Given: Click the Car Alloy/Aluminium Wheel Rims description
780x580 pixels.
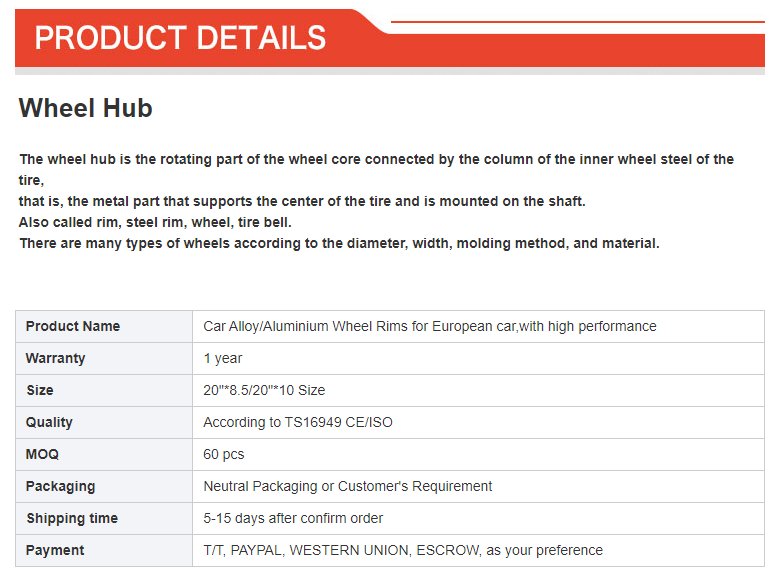Looking at the screenshot, I should [430, 326].
